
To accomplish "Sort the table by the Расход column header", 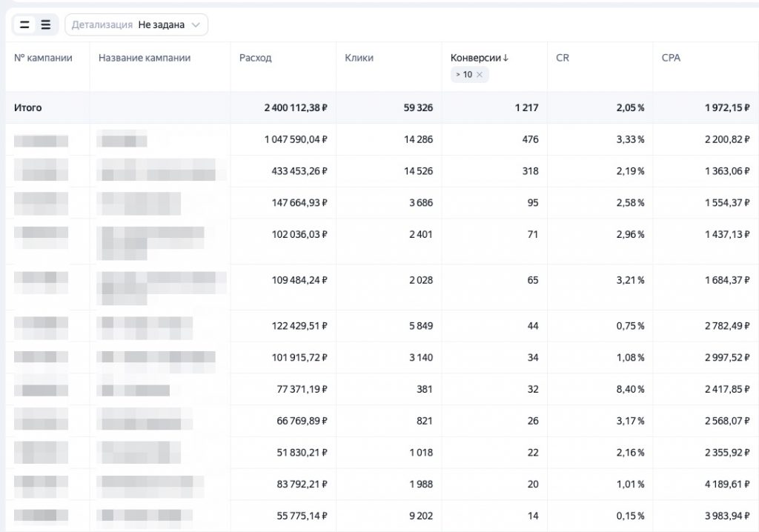I will 255,58.
